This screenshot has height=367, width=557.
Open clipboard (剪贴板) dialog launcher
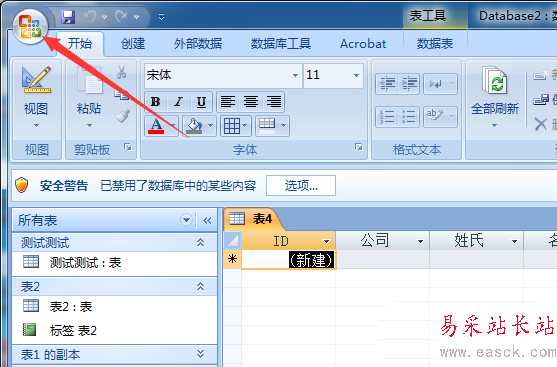pos(128,147)
